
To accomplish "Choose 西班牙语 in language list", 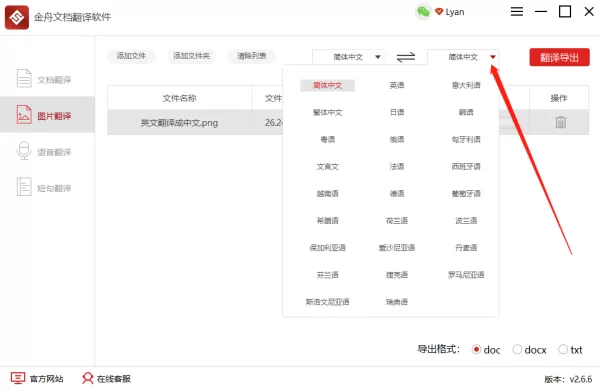I will click(466, 166).
